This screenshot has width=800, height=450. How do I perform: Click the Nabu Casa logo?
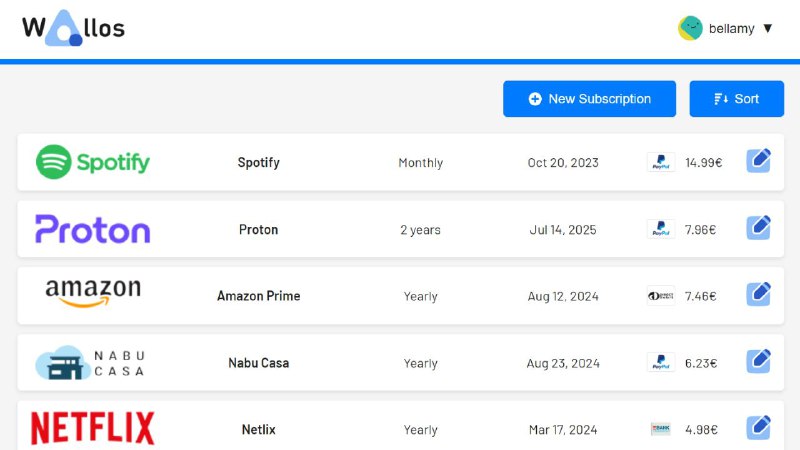point(91,363)
